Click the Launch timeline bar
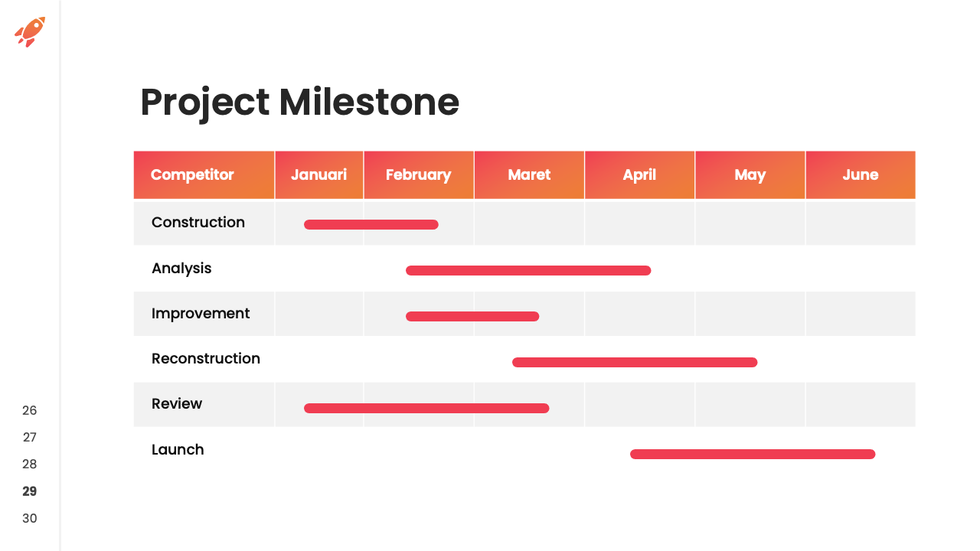Viewport: 980px width, 551px height. click(753, 454)
